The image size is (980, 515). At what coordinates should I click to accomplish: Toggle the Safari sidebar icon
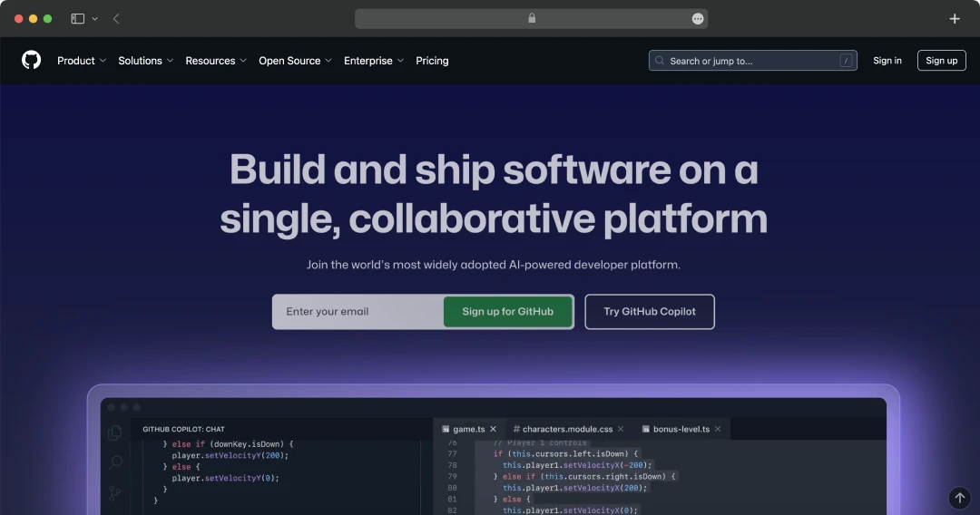click(x=77, y=19)
